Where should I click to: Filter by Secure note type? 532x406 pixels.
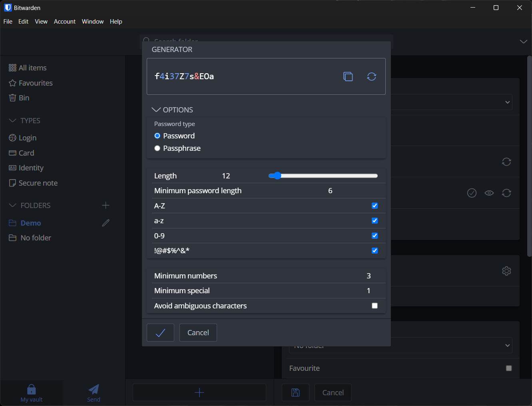tap(33, 183)
